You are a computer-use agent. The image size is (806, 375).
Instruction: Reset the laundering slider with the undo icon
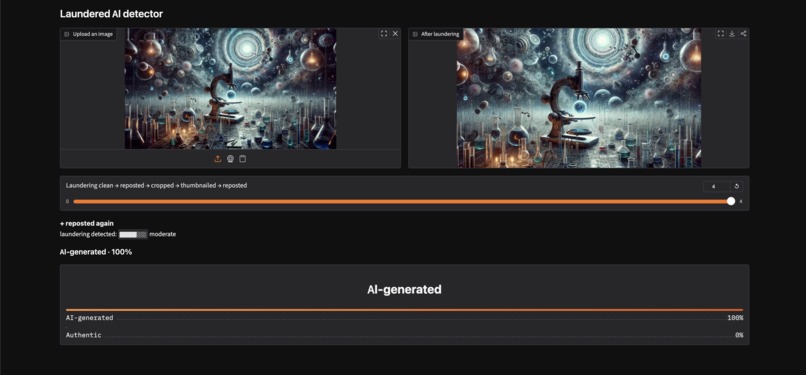(737, 186)
